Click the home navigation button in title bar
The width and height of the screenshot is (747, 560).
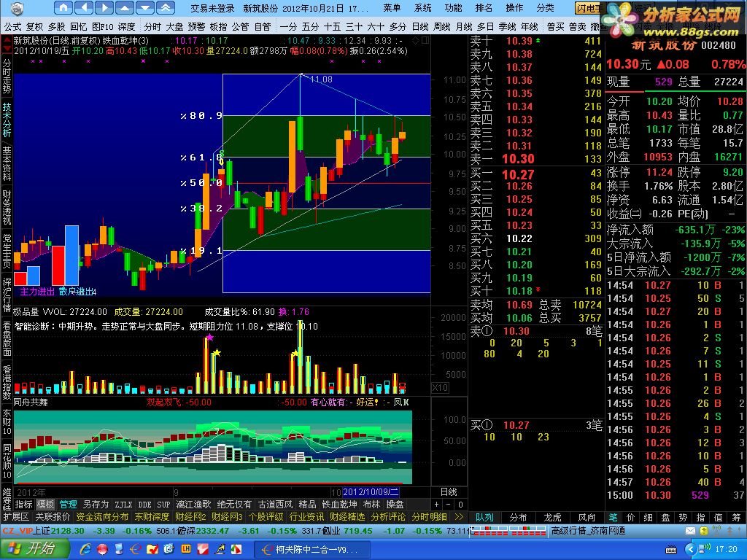(64, 7)
